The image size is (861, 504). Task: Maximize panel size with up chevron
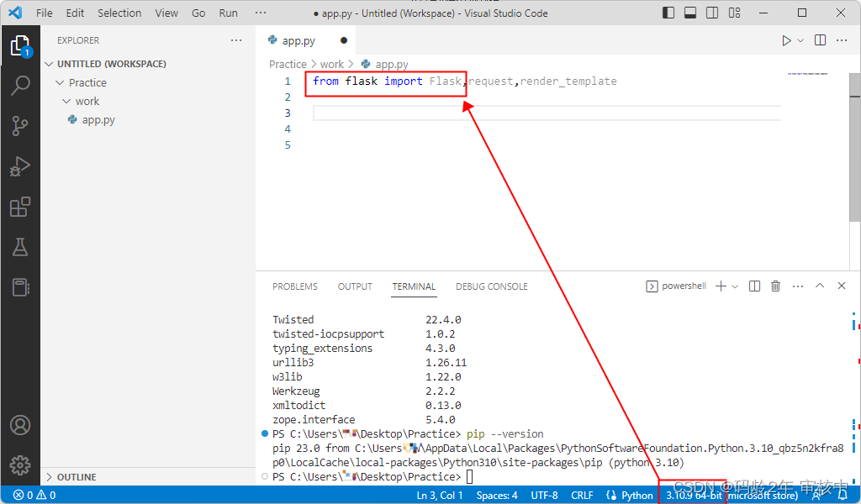(820, 286)
